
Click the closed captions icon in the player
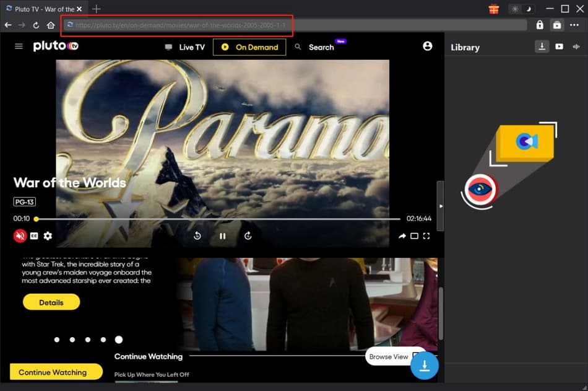[34, 236]
